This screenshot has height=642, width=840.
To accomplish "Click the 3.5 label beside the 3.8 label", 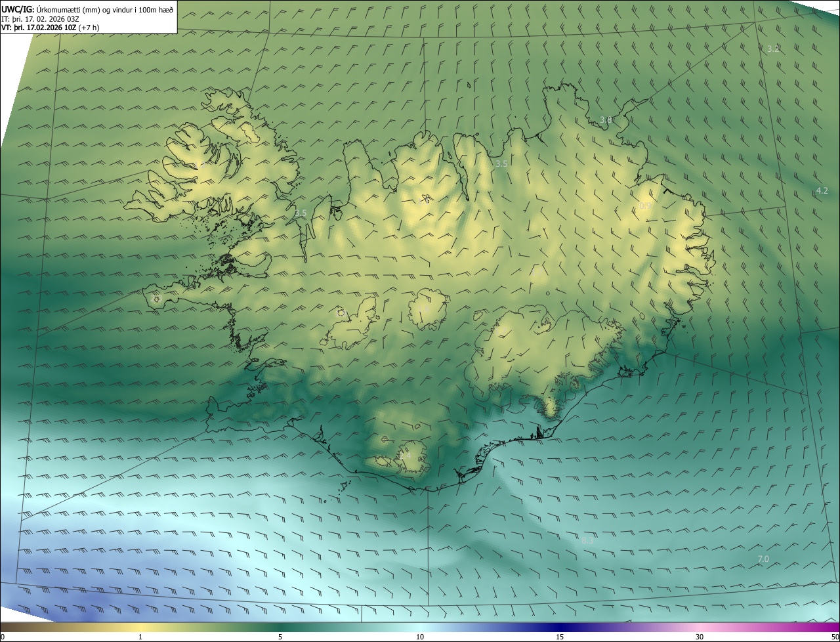I will point(501,163).
